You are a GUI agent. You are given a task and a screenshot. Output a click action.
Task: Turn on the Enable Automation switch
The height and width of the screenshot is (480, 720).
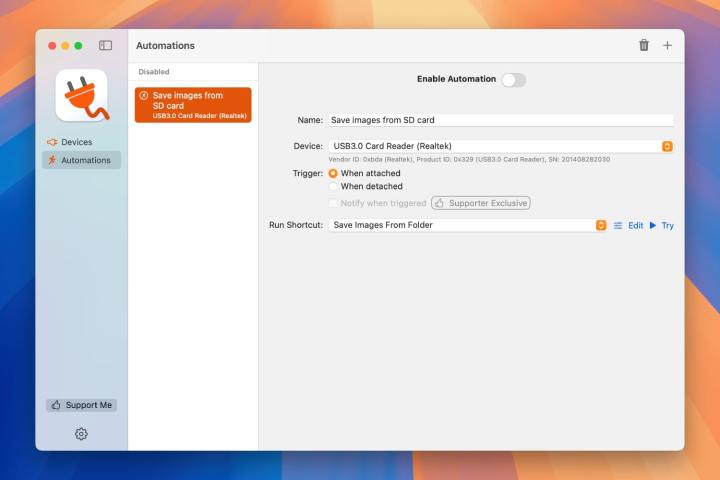point(513,80)
